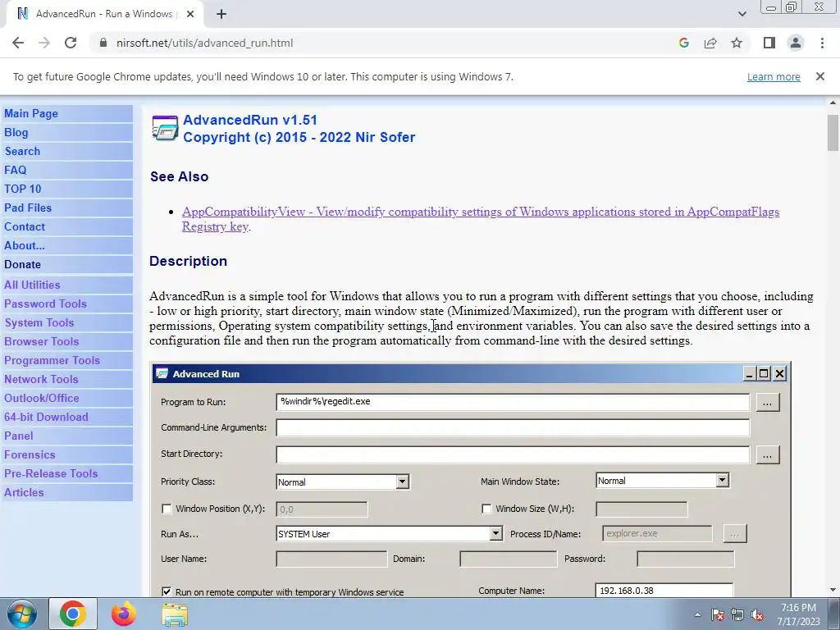
Task: Open 64-bit Download page
Action: click(46, 417)
